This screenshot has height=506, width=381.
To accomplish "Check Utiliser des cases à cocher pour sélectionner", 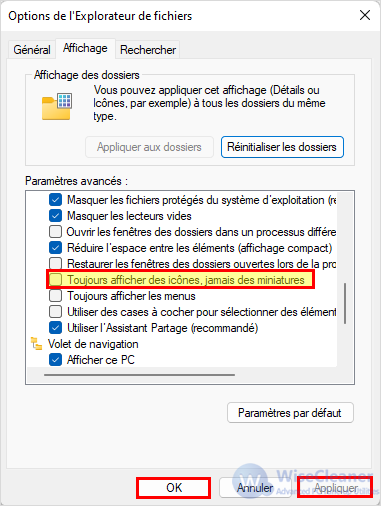I will pos(55,312).
